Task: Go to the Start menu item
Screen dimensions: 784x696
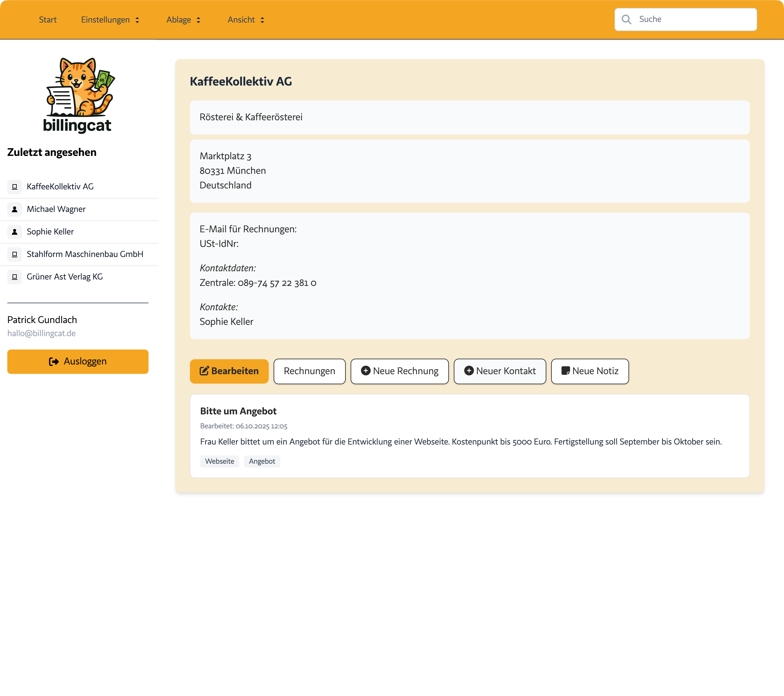Action: (47, 19)
